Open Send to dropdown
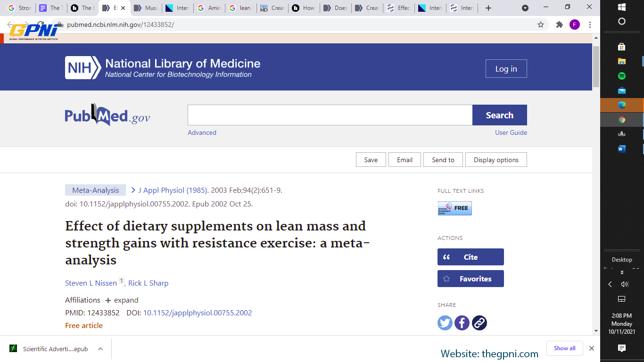 [443, 160]
